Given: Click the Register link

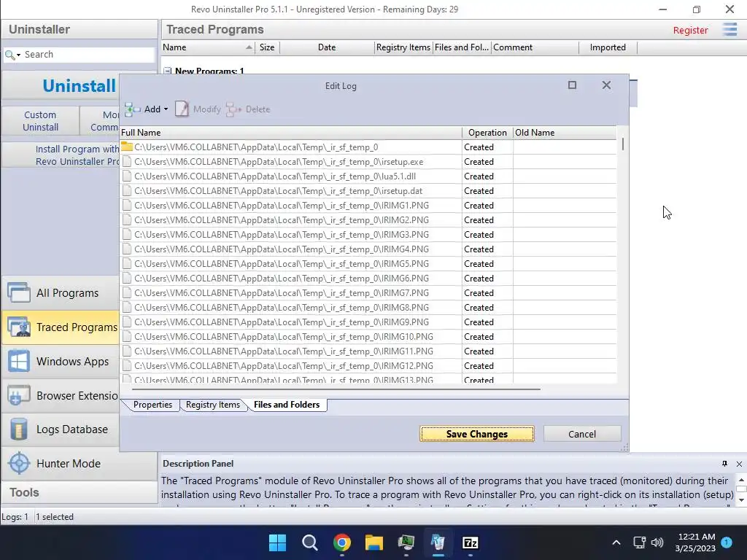Looking at the screenshot, I should coord(690,30).
